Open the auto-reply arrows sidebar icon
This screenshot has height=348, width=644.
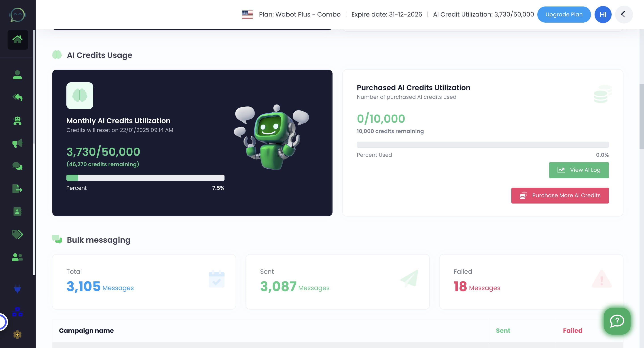click(x=17, y=97)
